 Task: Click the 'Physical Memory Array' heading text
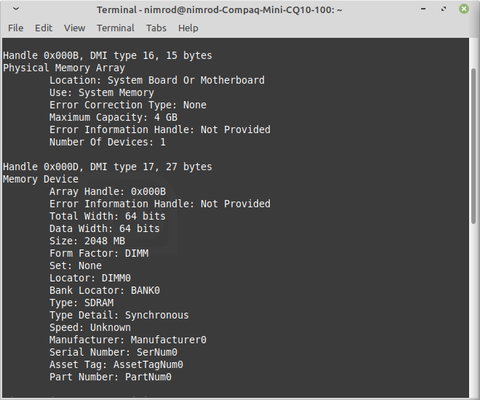tap(64, 68)
